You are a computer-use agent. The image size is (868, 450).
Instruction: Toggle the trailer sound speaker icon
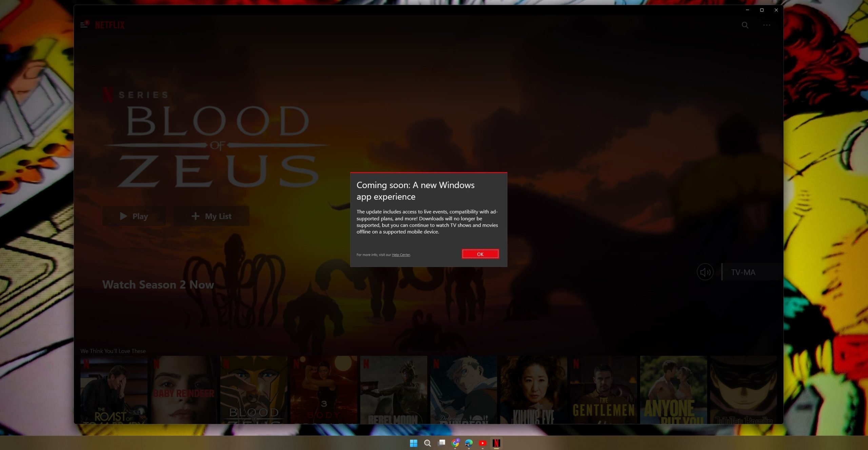pos(705,272)
